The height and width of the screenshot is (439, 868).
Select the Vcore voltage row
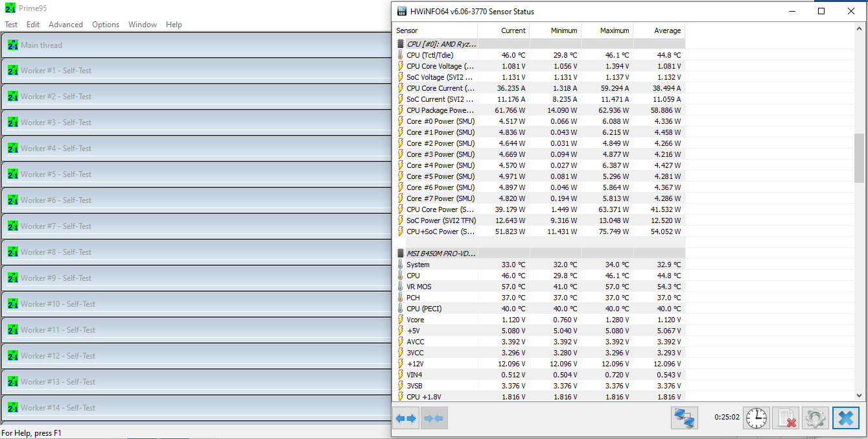539,320
